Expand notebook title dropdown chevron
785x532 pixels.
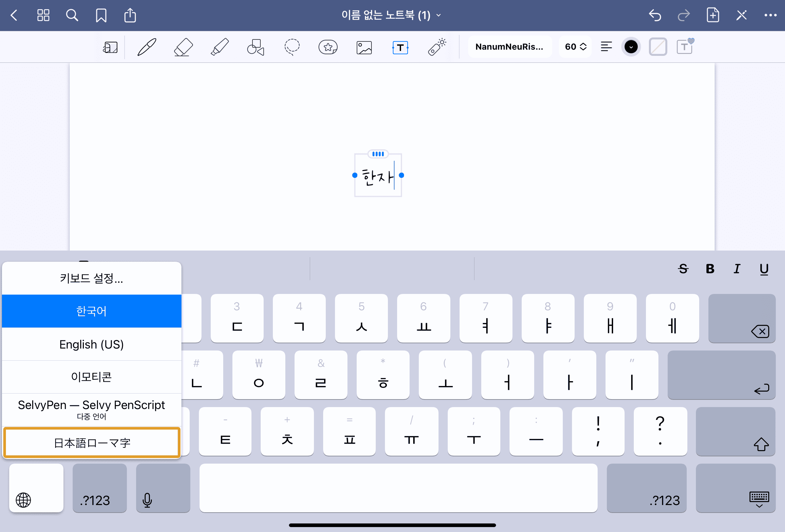tap(439, 15)
